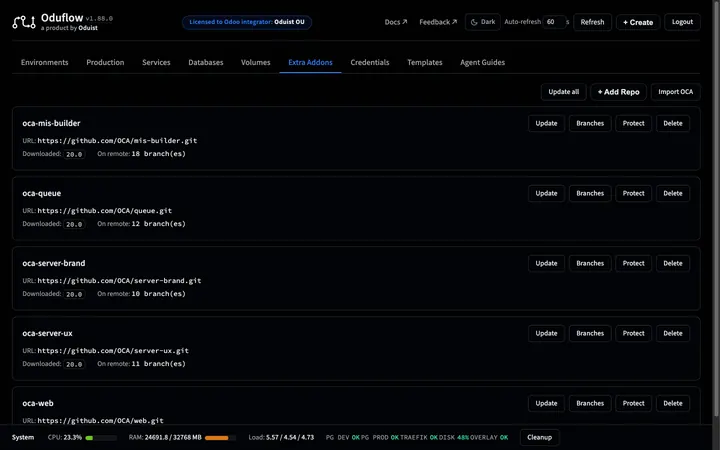Click the Refresh button

coord(592,22)
